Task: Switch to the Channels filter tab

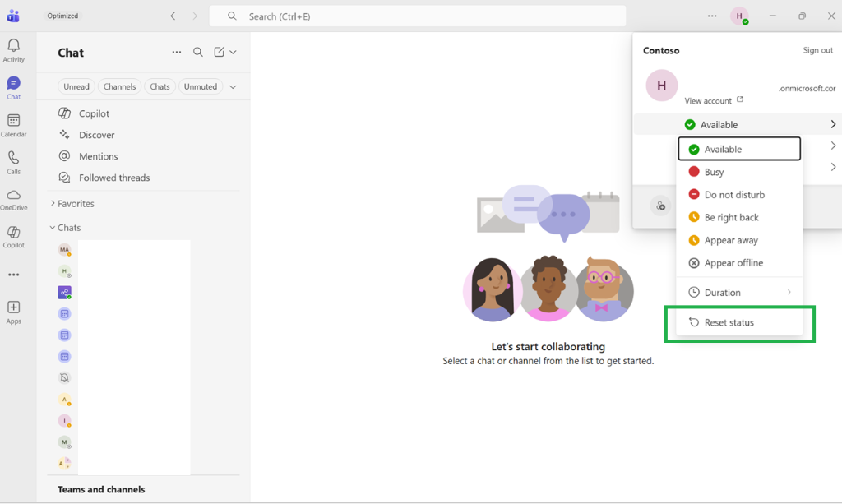Action: 119,86
